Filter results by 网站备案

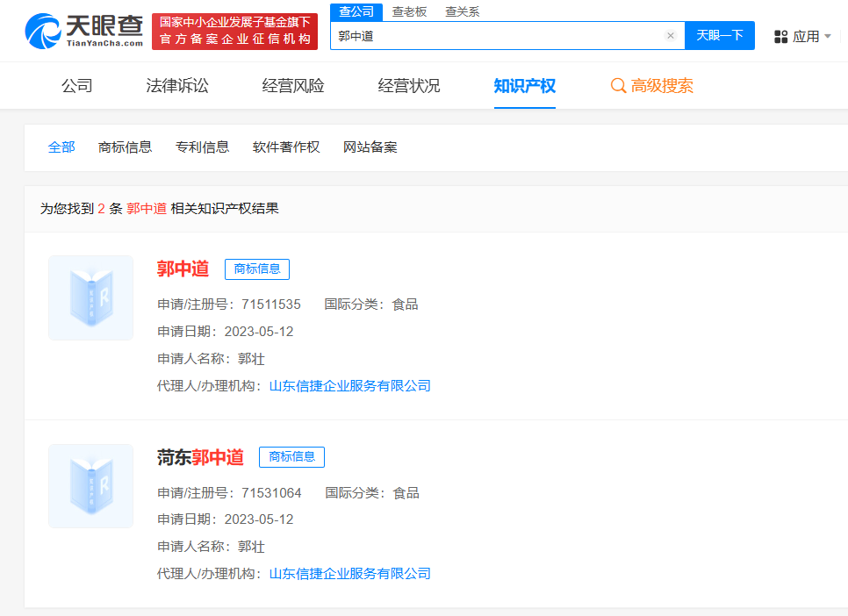(370, 147)
